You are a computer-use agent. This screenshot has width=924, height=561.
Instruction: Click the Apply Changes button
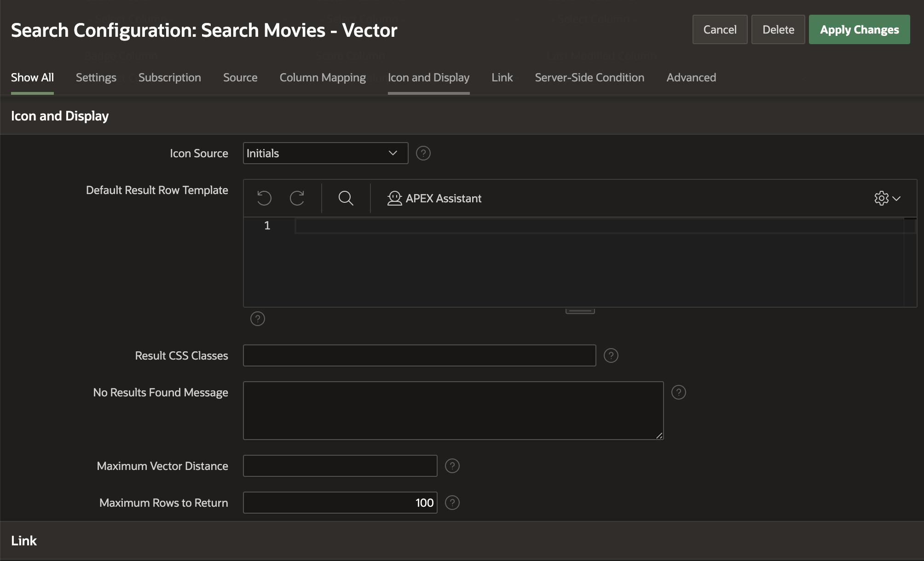[x=859, y=29]
